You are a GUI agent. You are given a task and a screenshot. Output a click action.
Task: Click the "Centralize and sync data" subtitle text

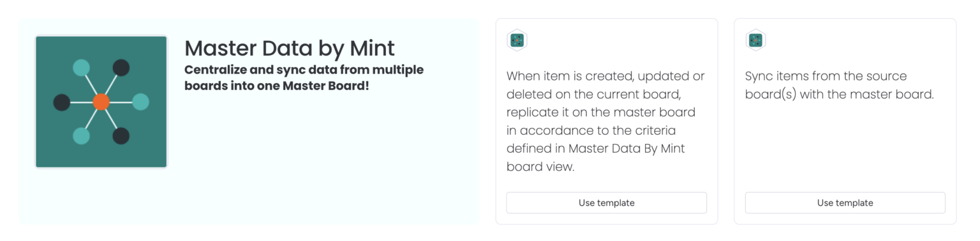click(x=304, y=77)
